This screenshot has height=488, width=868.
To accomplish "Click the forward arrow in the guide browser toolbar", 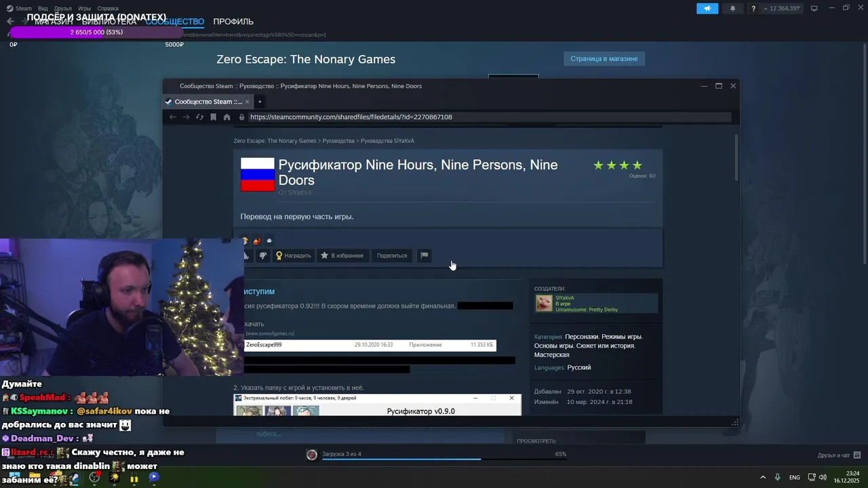I will tap(186, 117).
